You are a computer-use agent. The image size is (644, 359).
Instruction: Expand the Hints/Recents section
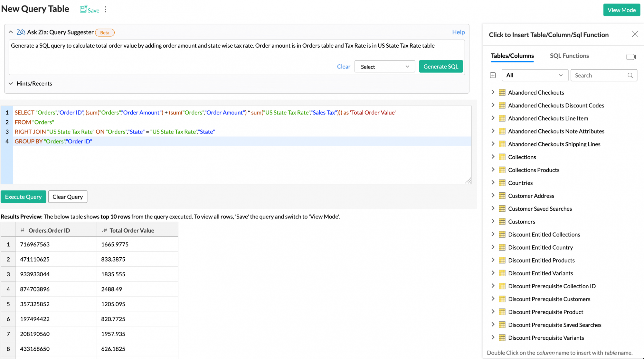(x=11, y=84)
